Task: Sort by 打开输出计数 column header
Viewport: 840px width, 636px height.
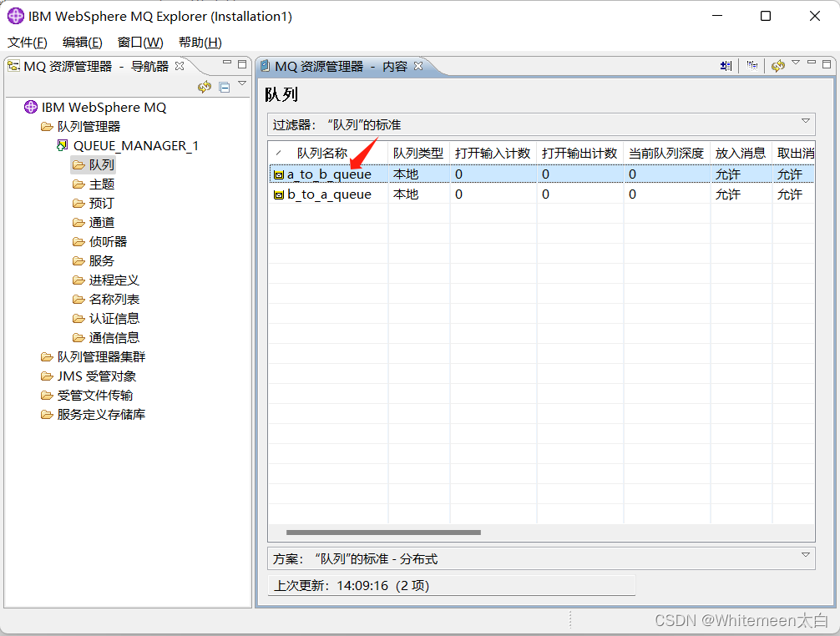Action: (580, 153)
